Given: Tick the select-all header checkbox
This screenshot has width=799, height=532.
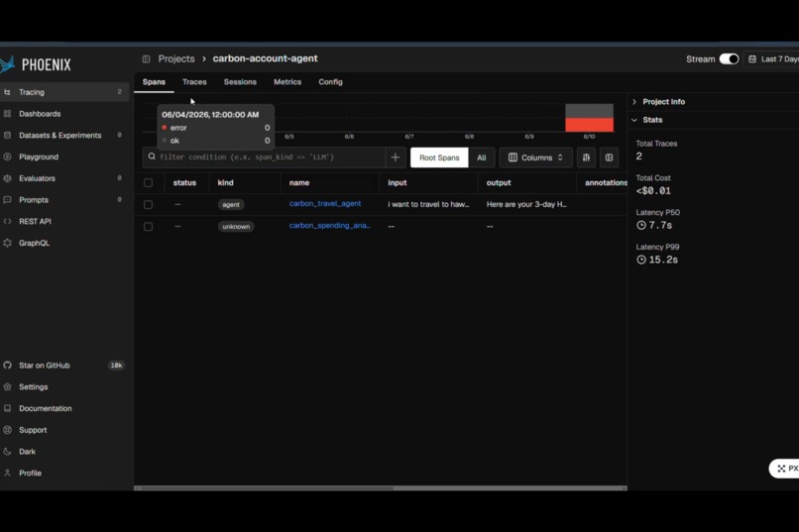Looking at the screenshot, I should pyautogui.click(x=148, y=182).
